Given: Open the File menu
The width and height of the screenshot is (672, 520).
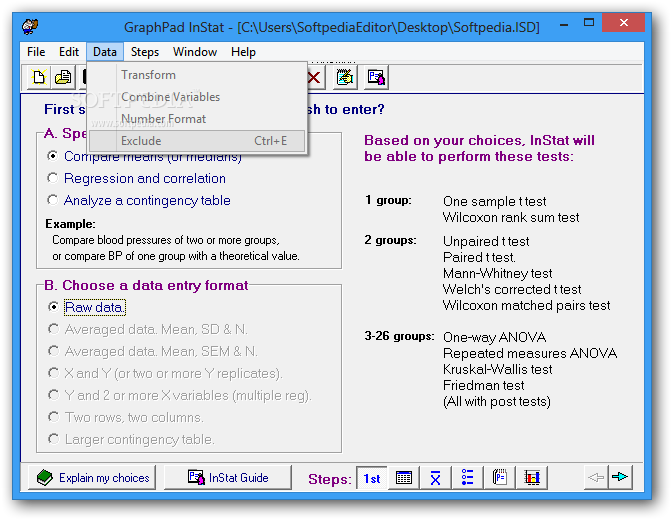Looking at the screenshot, I should (x=36, y=52).
